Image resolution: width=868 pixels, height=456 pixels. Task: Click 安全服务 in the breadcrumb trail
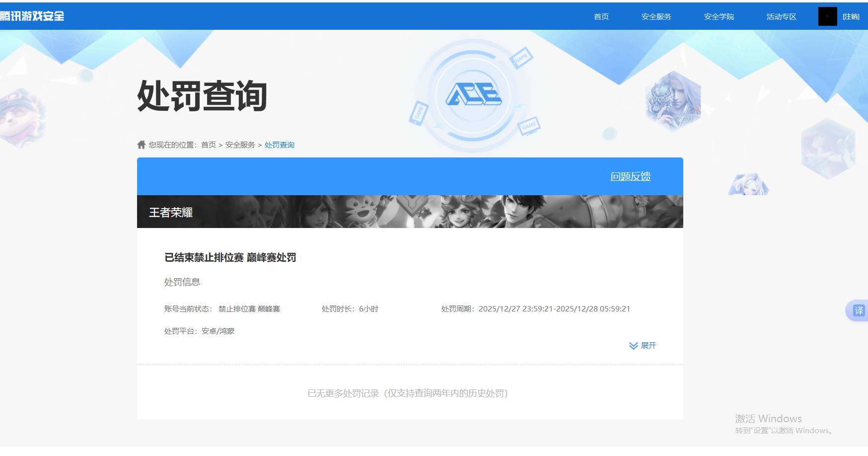click(x=240, y=145)
